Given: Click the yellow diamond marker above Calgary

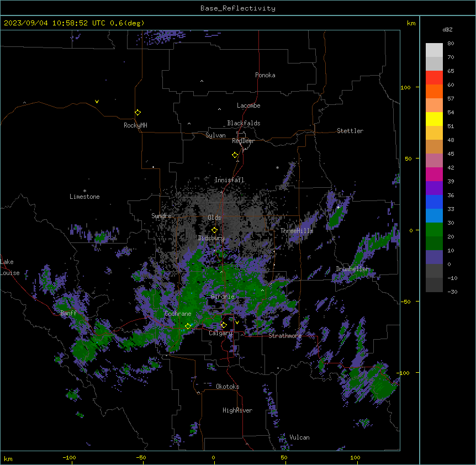Looking at the screenshot, I should [224, 325].
